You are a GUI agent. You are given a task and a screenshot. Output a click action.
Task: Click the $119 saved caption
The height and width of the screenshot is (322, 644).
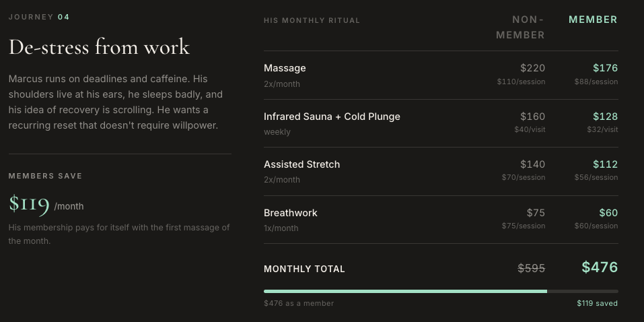point(597,303)
